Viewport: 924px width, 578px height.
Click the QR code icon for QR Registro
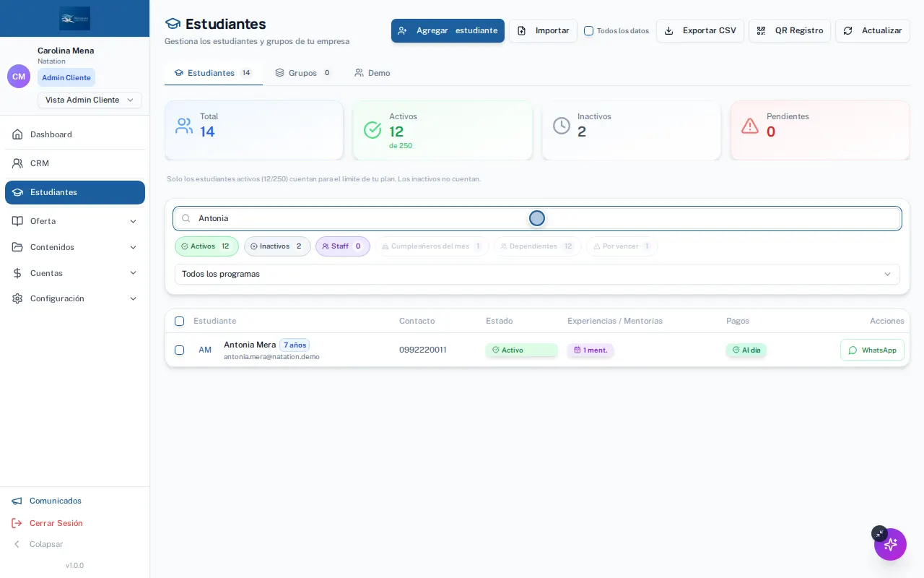click(x=761, y=30)
